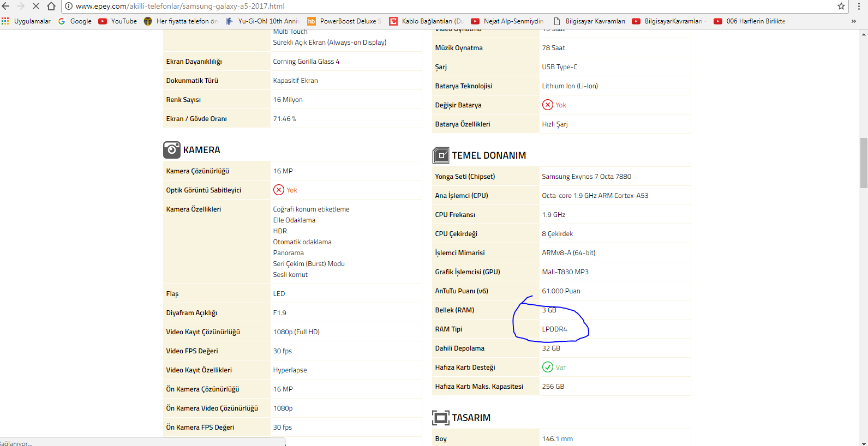
Task: Click the '256 GB' max card capacity value
Action: [x=553, y=387]
